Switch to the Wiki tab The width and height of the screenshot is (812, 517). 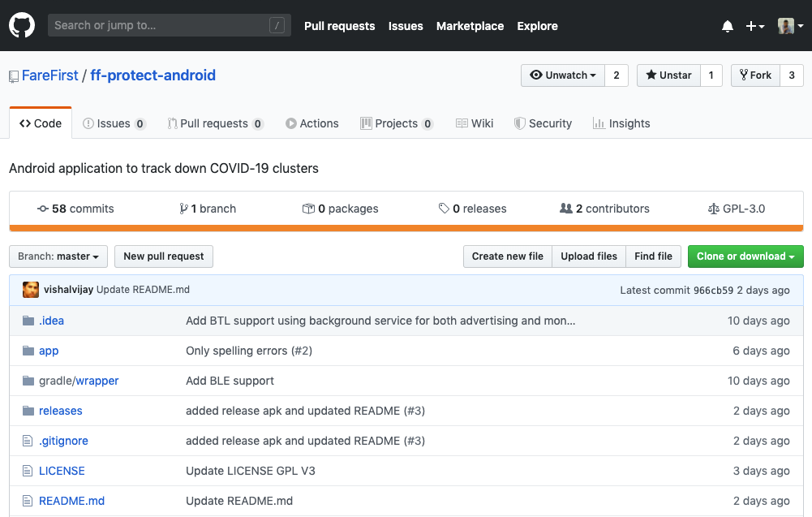[475, 123]
